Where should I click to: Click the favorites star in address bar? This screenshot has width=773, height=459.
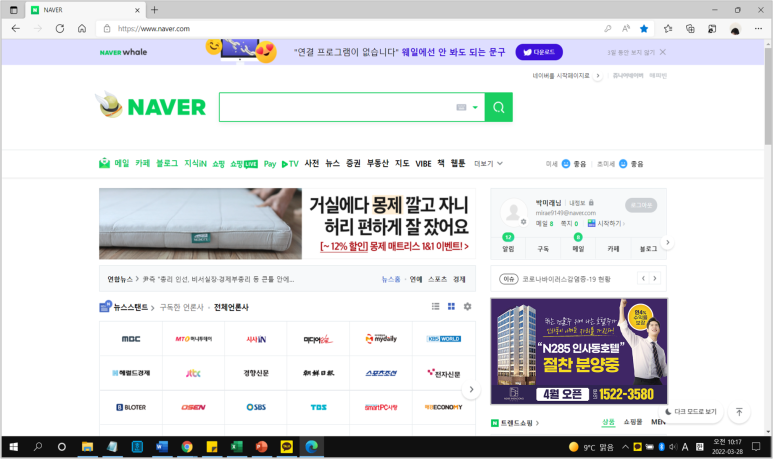644,29
